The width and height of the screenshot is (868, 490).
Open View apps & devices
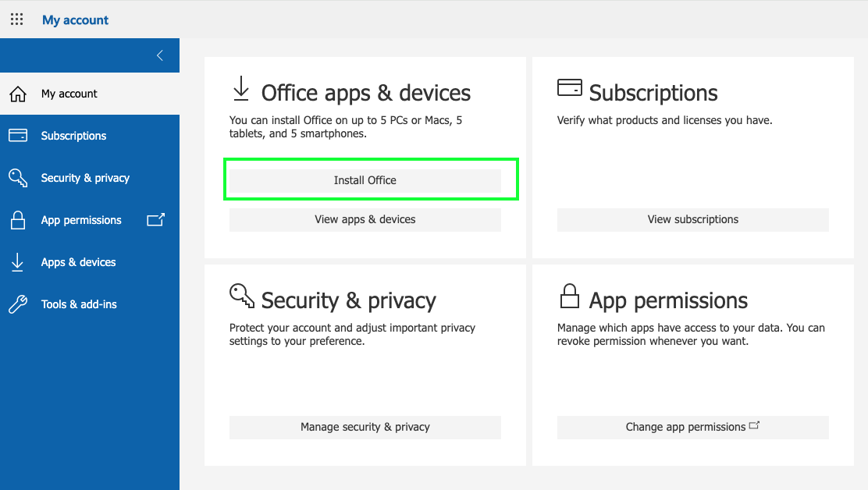pos(365,219)
